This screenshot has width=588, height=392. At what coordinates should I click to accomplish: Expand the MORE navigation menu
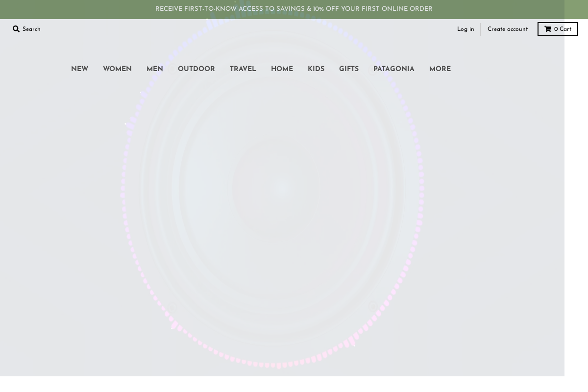(440, 69)
